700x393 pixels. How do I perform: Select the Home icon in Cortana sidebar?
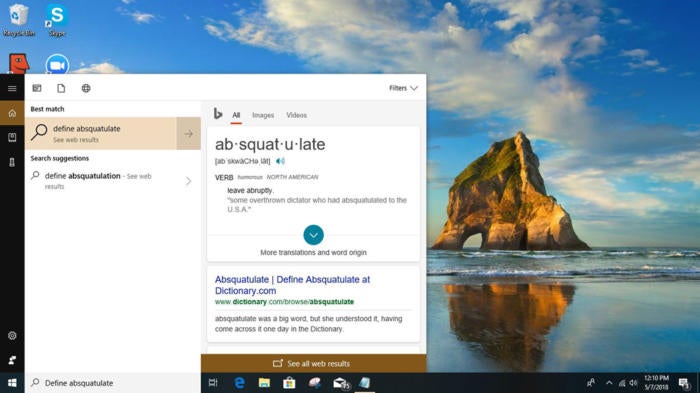12,113
